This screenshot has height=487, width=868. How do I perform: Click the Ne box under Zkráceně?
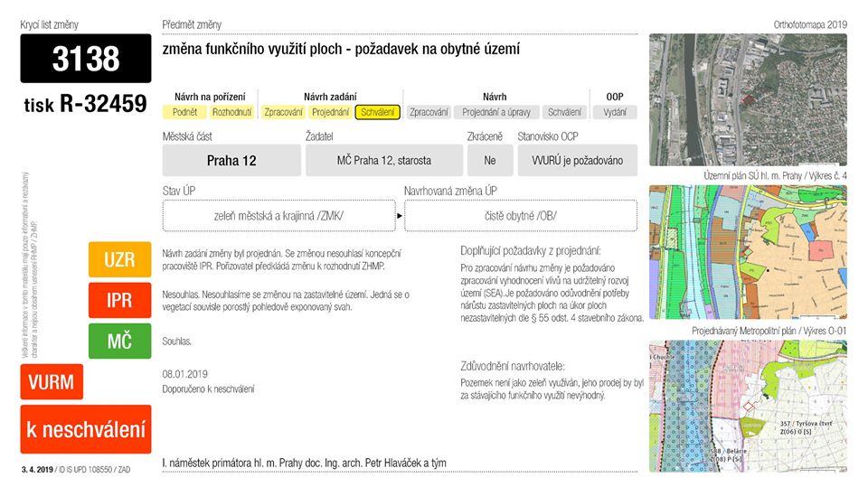(489, 161)
